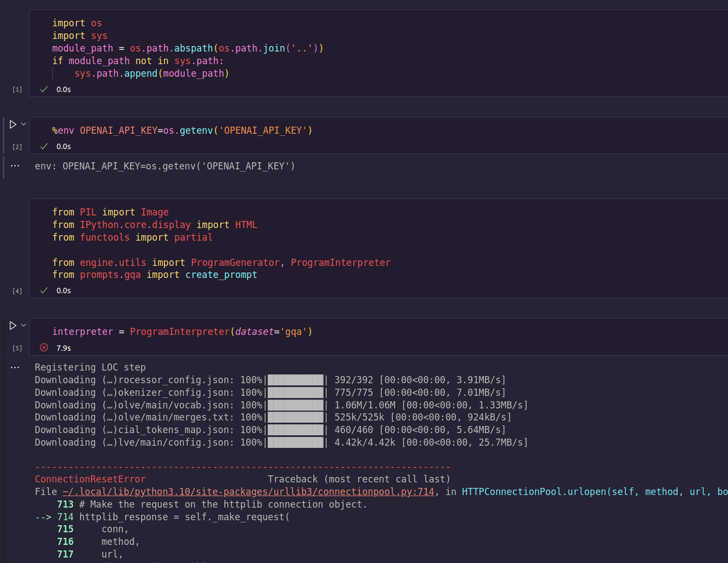Click the vocab.json download line

[x=281, y=405]
